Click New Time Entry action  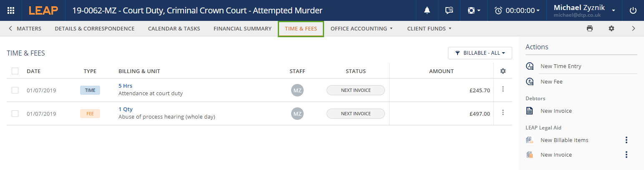[561, 66]
